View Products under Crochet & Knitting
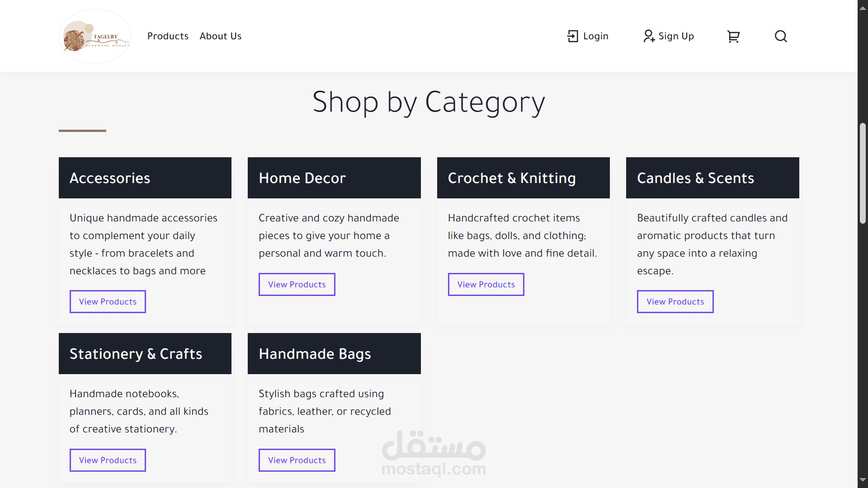The image size is (868, 488). point(486,284)
